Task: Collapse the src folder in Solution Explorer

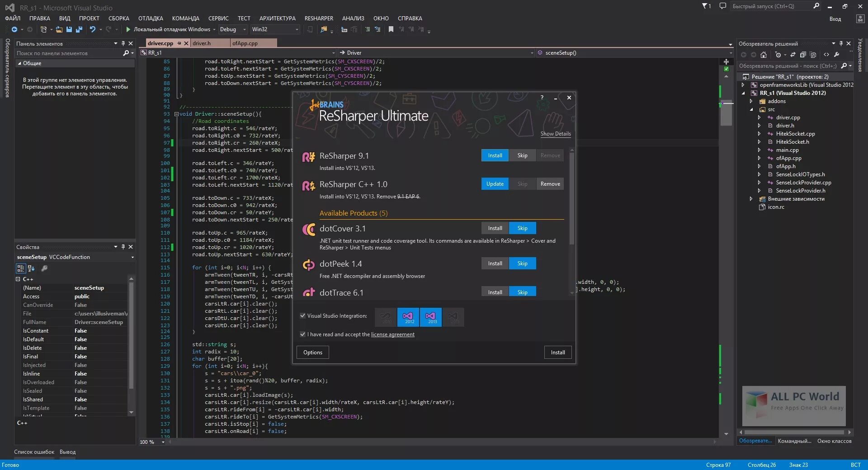Action: coord(751,109)
